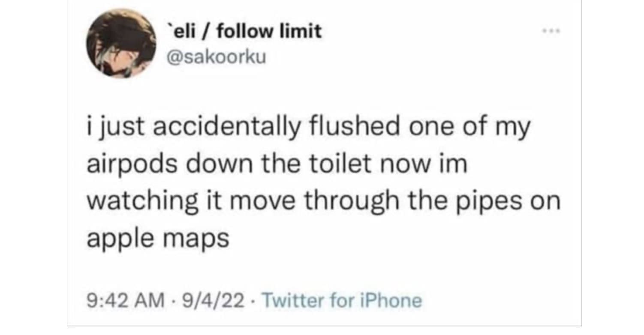This screenshot has width=644, height=335.
Task: Open the "eli / follow limit" display name
Action: [x=243, y=31]
